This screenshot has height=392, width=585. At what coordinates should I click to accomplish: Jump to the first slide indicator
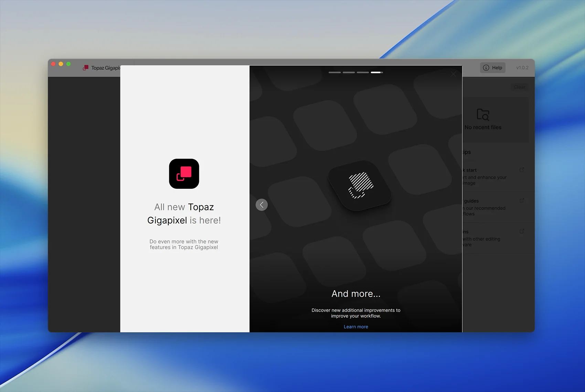point(334,73)
